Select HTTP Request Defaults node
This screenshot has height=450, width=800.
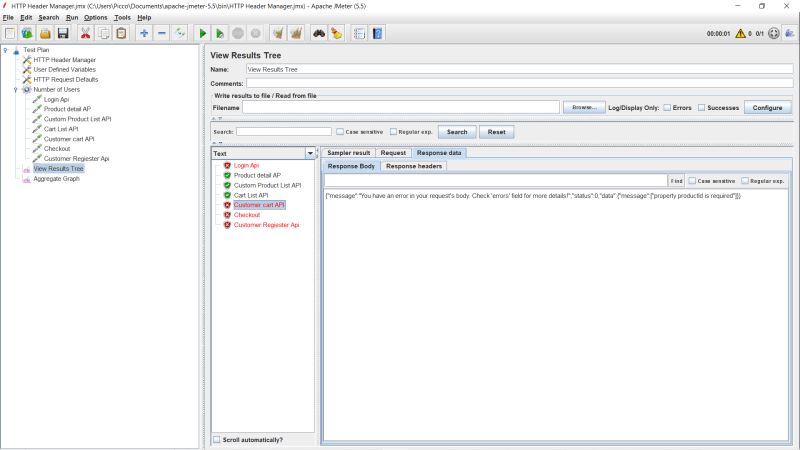[x=66, y=80]
